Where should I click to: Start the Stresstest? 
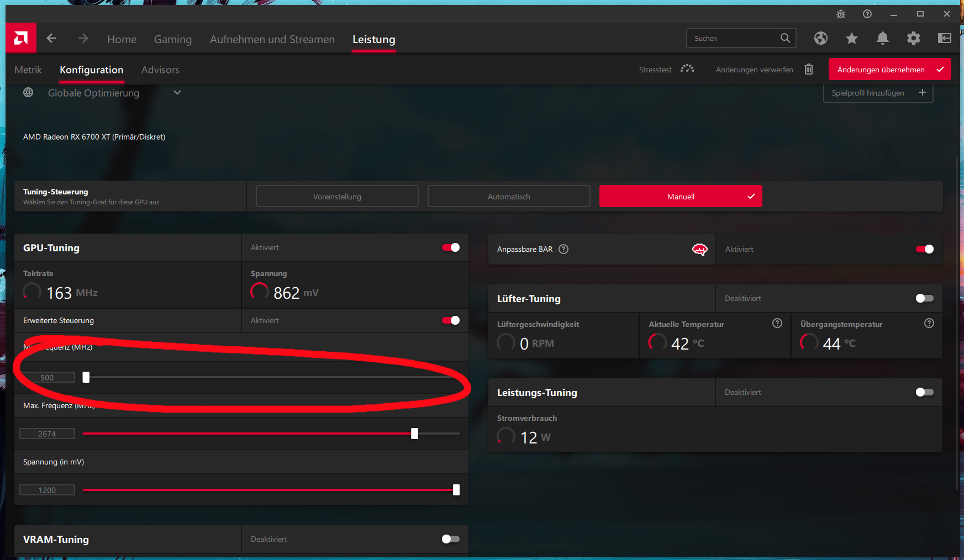tap(655, 70)
